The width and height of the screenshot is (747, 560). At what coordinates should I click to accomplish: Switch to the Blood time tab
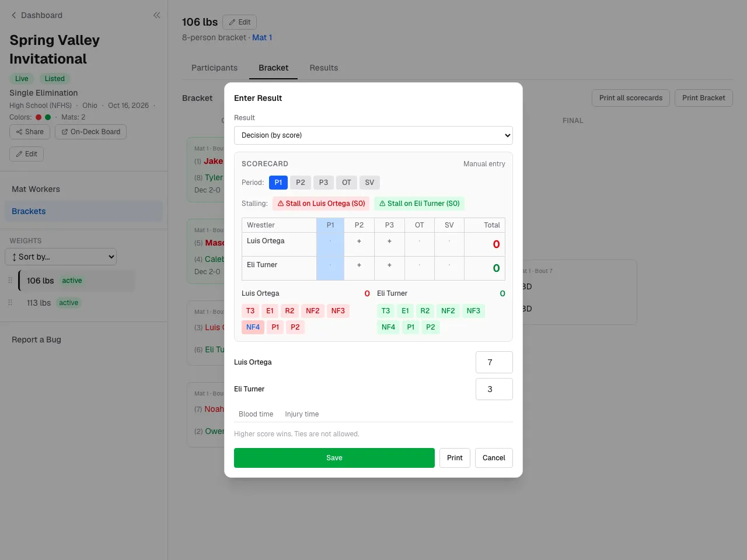(x=256, y=414)
